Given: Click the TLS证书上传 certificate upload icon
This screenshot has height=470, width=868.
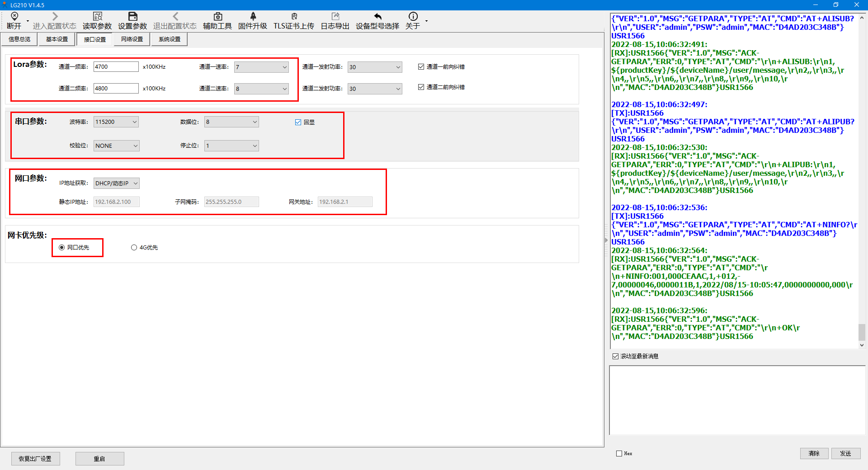Looking at the screenshot, I should coord(294,17).
